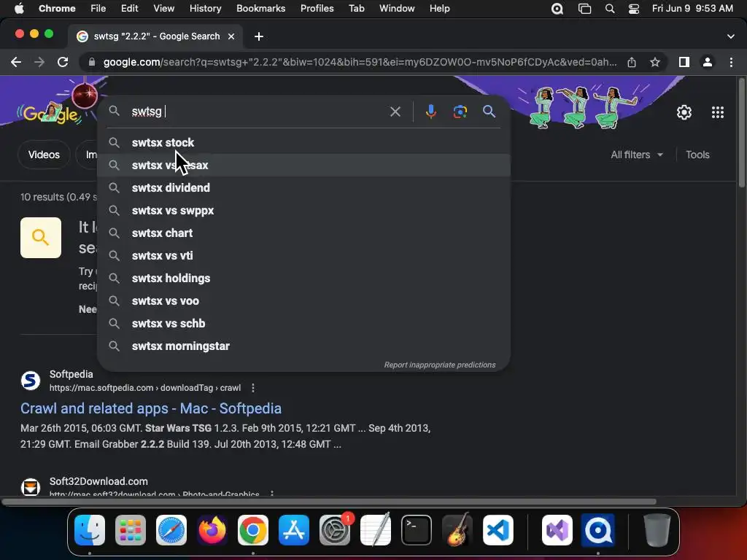Click the address bar URL

pos(360,63)
